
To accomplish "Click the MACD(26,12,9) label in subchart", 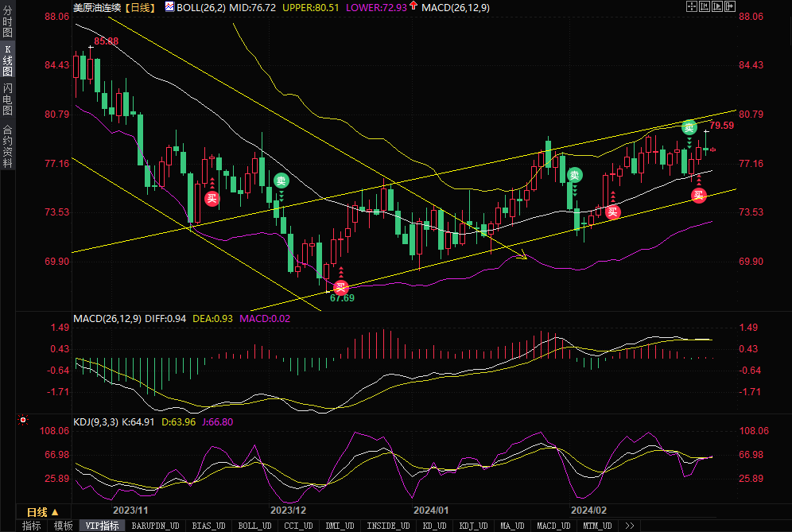I will (107, 319).
